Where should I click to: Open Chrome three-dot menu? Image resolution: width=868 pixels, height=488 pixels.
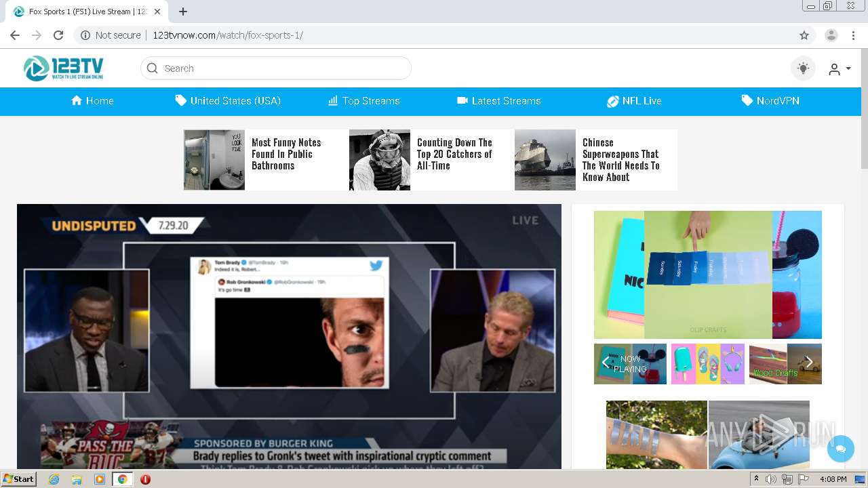click(853, 35)
